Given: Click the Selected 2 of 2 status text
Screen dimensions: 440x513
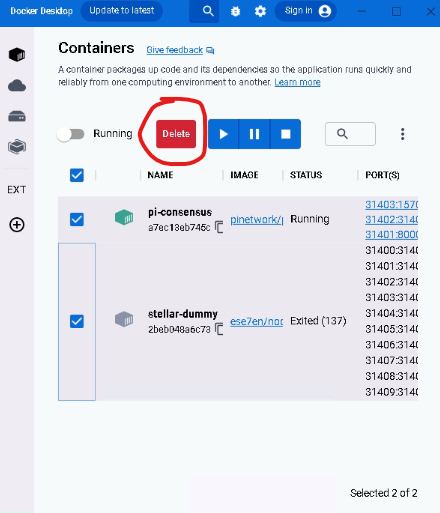Looking at the screenshot, I should point(384,493).
